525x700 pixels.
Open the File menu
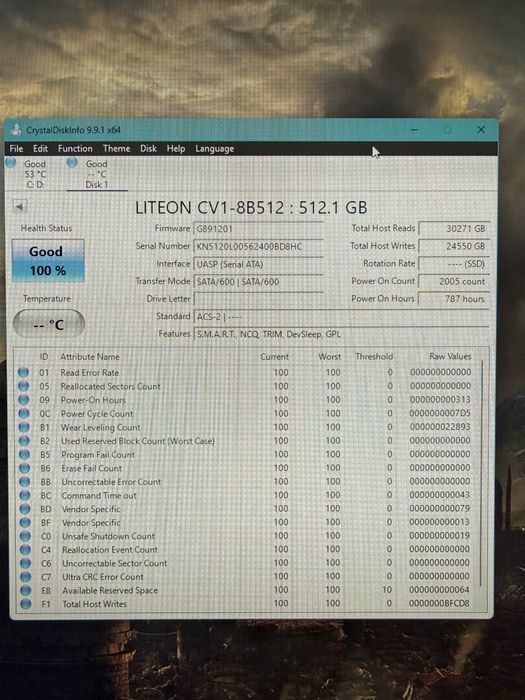[16, 149]
